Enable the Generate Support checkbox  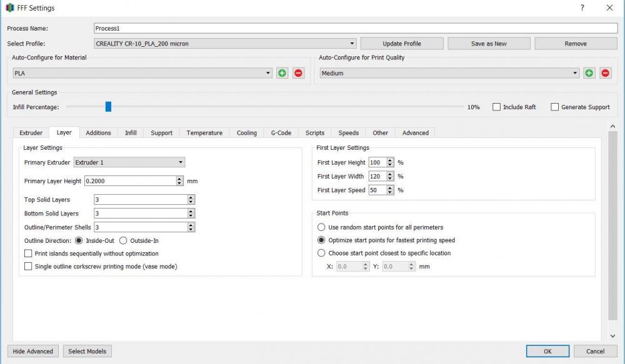[x=554, y=107]
